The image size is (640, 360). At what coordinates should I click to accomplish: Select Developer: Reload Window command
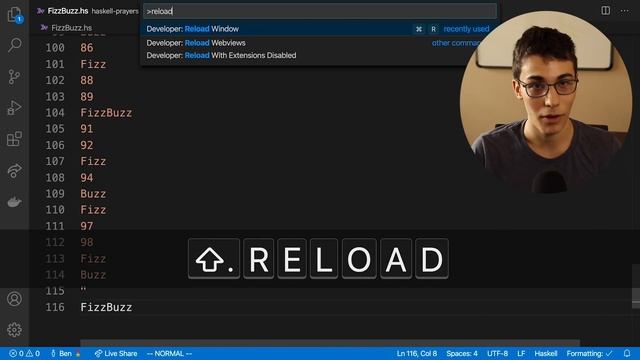[x=318, y=29]
